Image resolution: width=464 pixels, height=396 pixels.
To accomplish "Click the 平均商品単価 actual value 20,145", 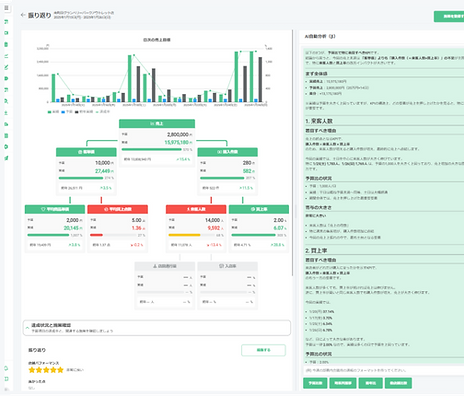I will click(71, 228).
